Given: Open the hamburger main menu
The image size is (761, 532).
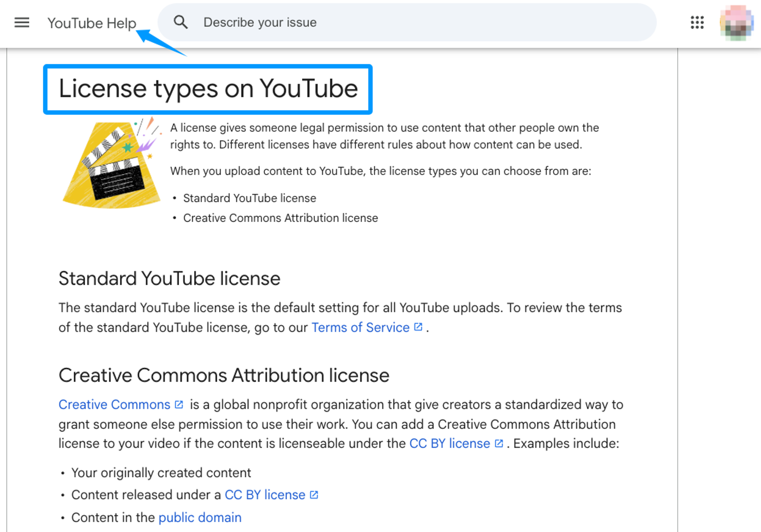Looking at the screenshot, I should pos(22,22).
